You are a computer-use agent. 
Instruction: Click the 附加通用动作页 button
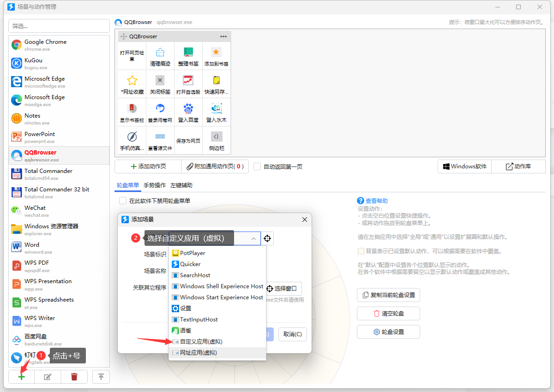[x=215, y=166]
